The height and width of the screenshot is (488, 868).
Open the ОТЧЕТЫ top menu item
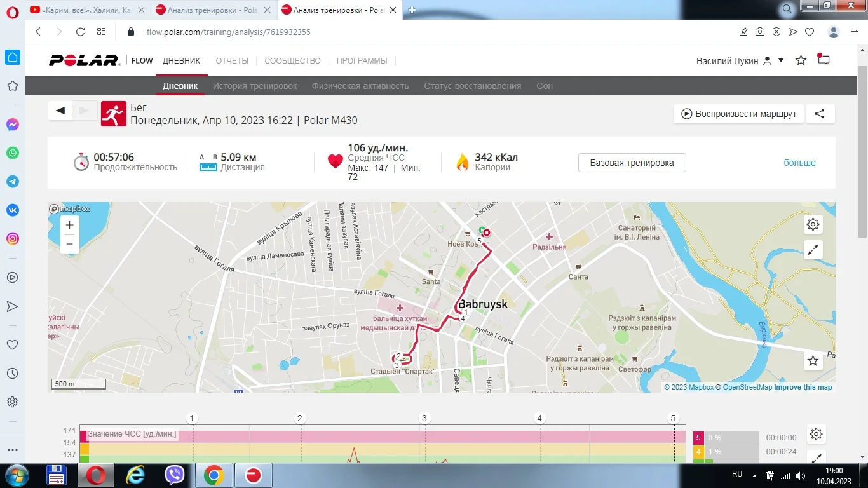(232, 60)
